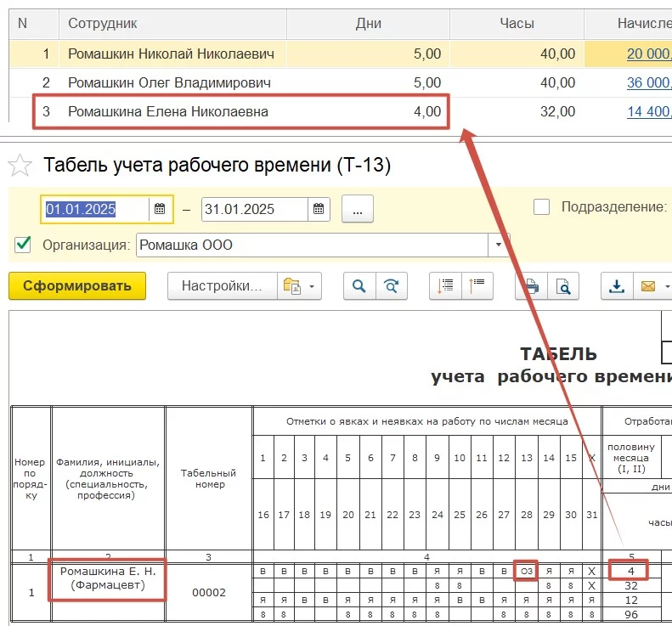Click end date field 31.01.2025
Viewport: 672px width, 626px height.
pos(255,209)
